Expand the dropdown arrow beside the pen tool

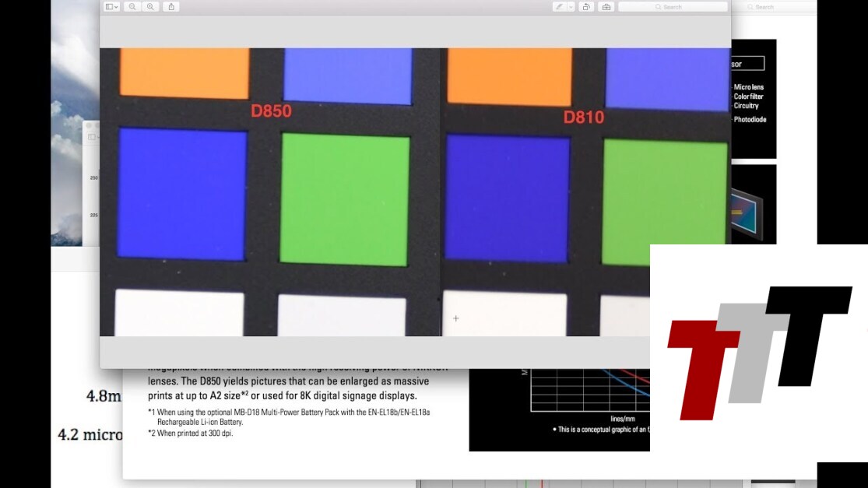(571, 7)
